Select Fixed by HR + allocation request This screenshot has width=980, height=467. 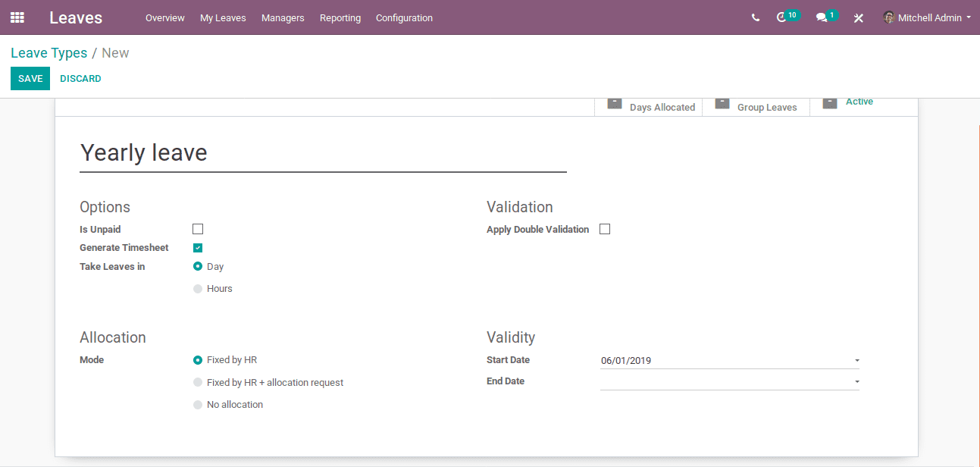[198, 383]
